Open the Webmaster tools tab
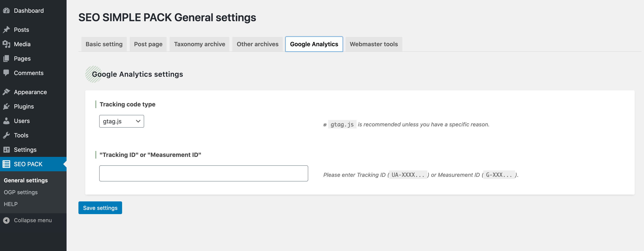 [x=374, y=44]
